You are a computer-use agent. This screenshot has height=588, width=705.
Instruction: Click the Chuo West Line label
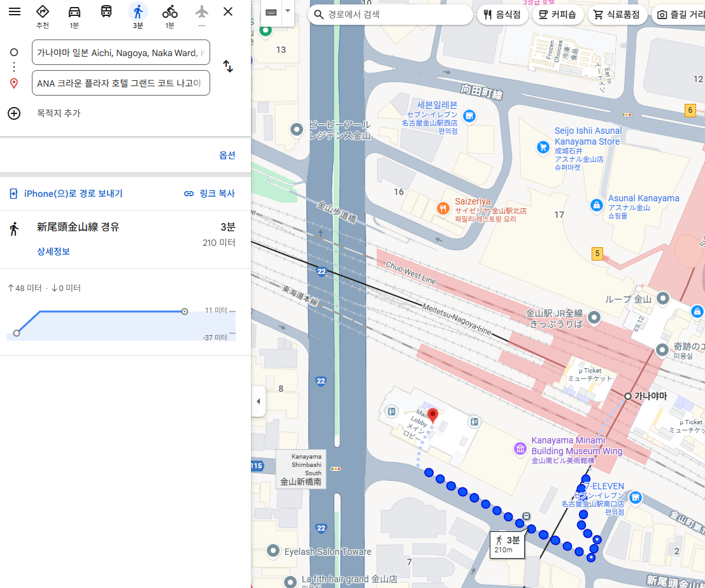[x=411, y=273]
